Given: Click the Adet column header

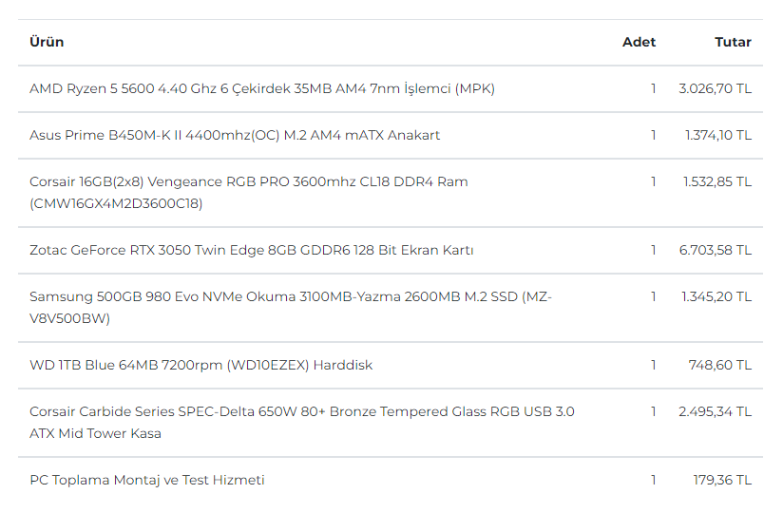Looking at the screenshot, I should point(639,42).
